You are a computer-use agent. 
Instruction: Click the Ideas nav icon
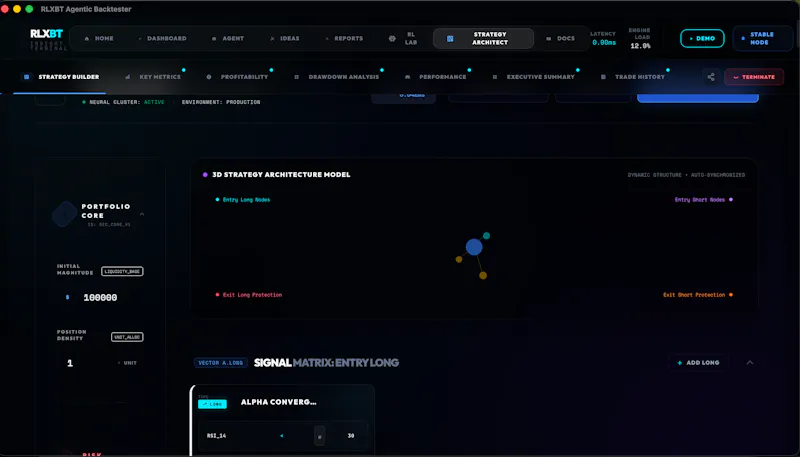pyautogui.click(x=272, y=38)
